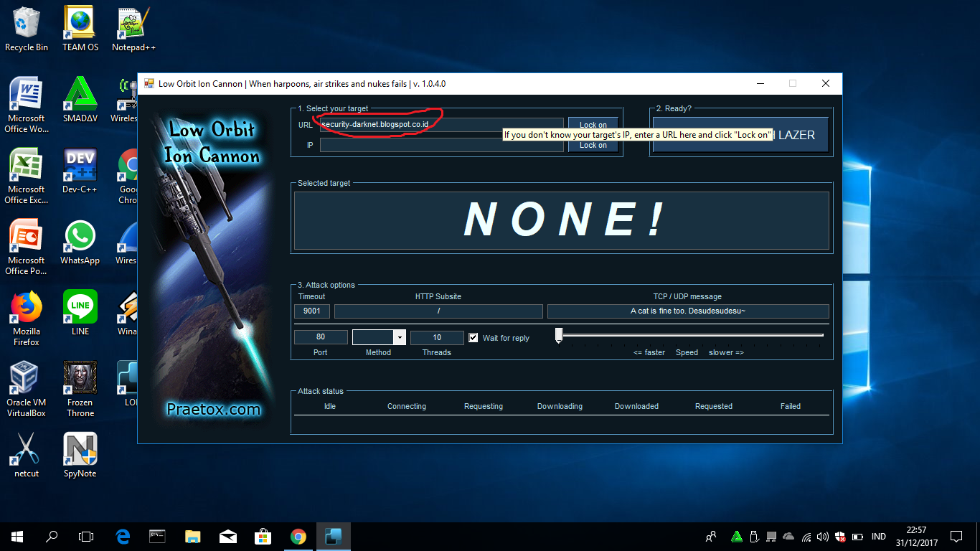
Task: Select the SpyNote desktop shortcut
Action: (80, 455)
